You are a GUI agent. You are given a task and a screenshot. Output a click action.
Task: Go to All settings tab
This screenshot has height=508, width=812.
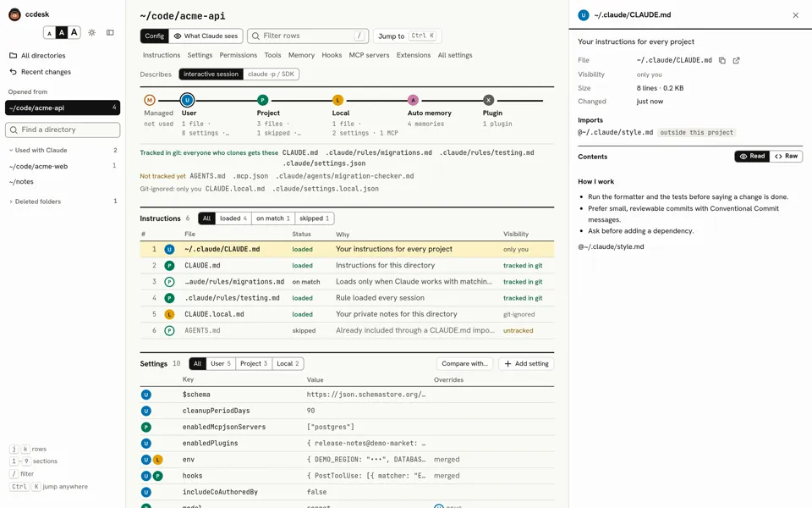coord(455,55)
